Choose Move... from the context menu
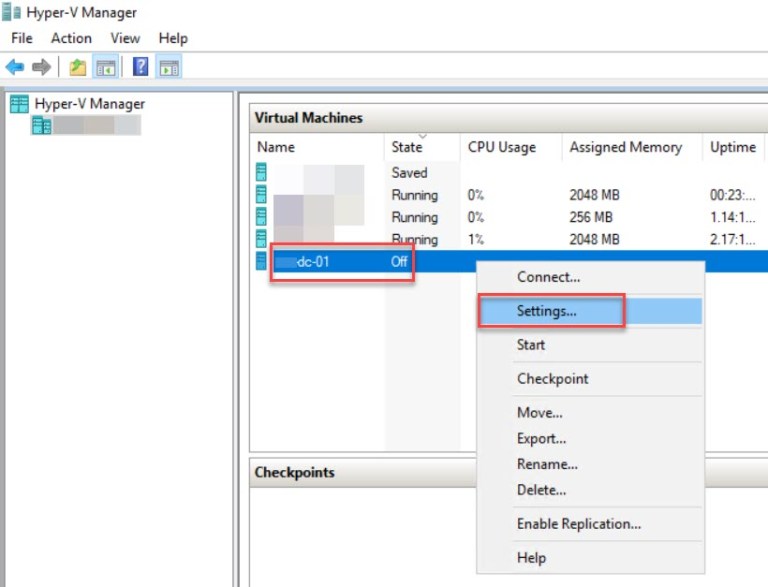The height and width of the screenshot is (587, 768). 590,413
